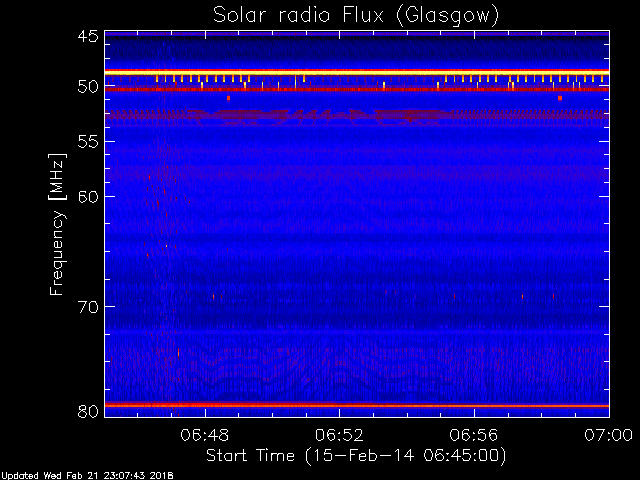Click the '55' frequency tick label
Viewport: 640px width, 480px height.
(x=88, y=142)
